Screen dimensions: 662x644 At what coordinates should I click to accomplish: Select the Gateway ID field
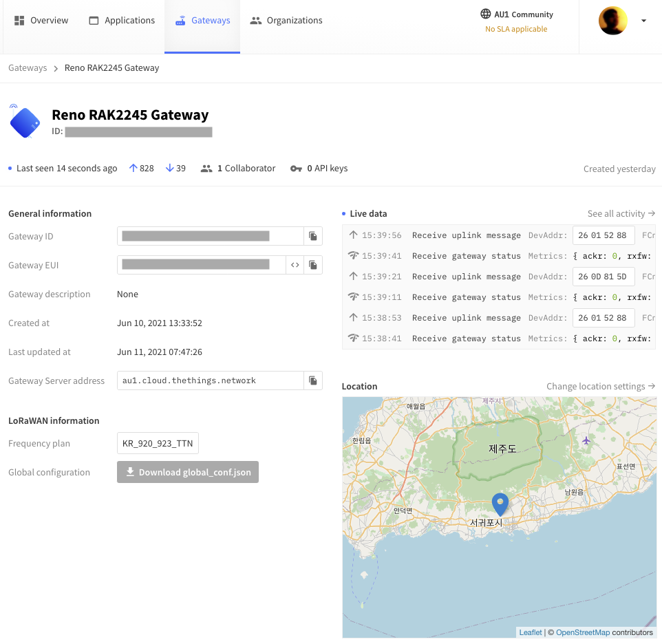(211, 236)
